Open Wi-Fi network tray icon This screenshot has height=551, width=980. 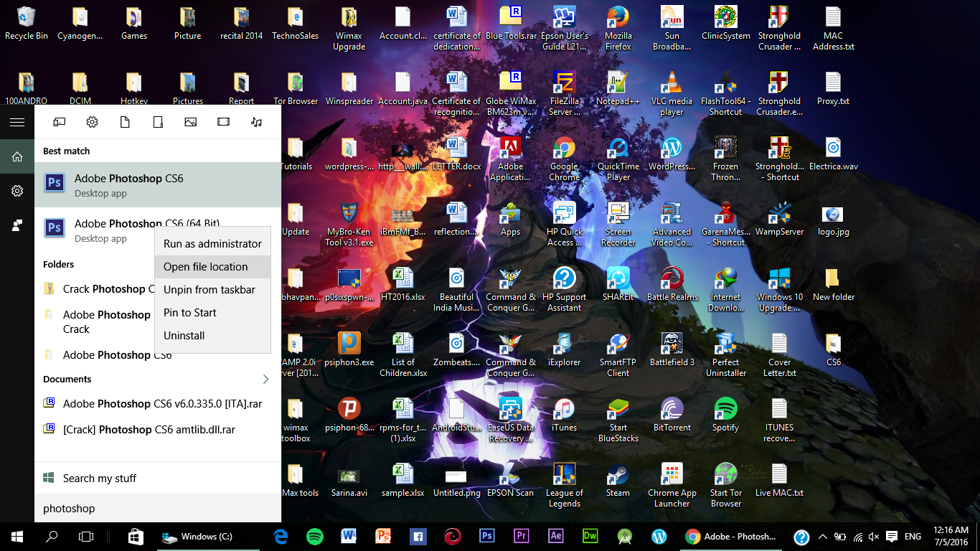pos(858,537)
